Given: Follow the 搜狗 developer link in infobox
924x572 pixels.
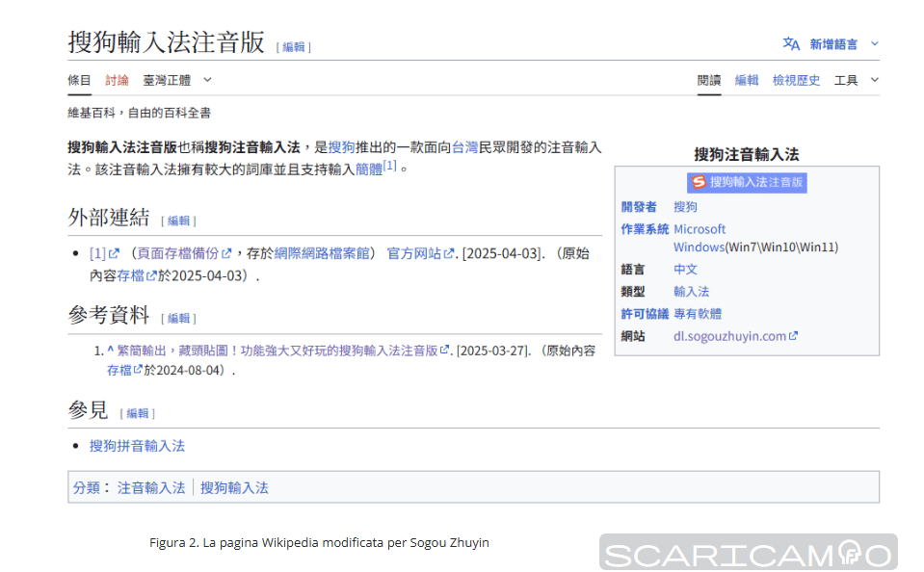Looking at the screenshot, I should click(x=685, y=207).
